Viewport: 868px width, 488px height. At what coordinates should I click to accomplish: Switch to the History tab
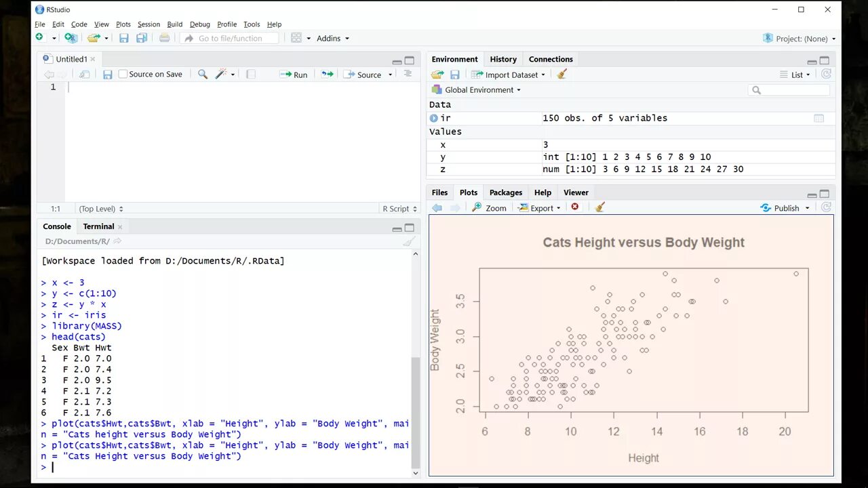pos(503,59)
